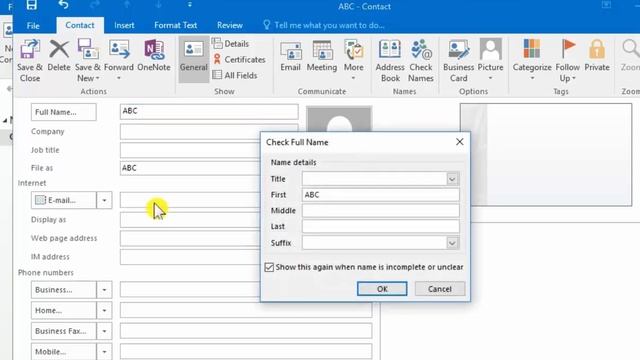Click the business card preview area
The width and height of the screenshot is (640, 360).
(x=546, y=154)
